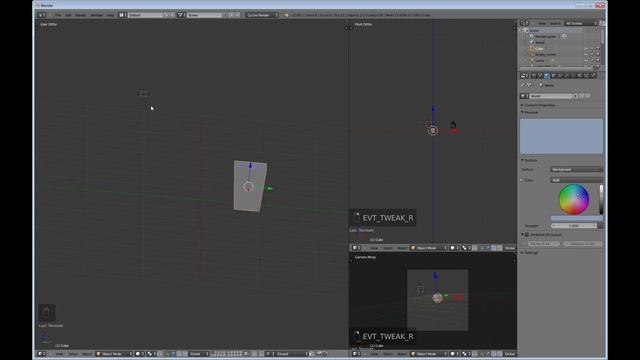Select the Lamp object in Outliner

tap(540, 60)
